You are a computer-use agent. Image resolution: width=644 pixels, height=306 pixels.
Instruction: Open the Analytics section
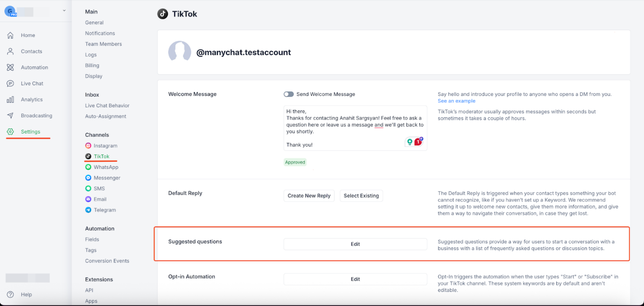(32, 99)
